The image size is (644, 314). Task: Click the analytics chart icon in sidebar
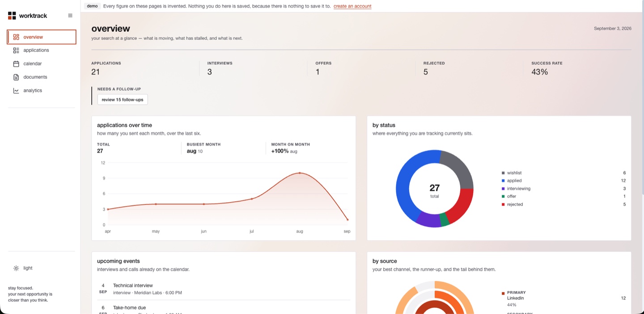(x=16, y=91)
